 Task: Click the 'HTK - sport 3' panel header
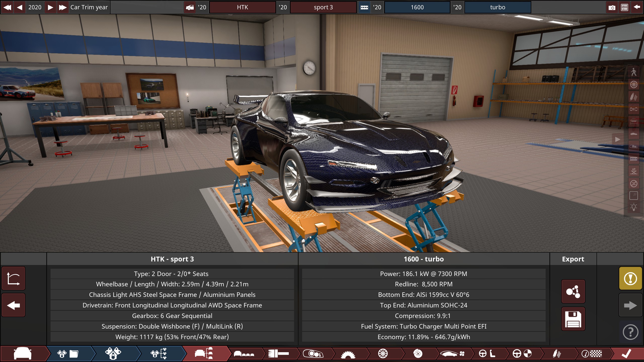click(x=172, y=259)
